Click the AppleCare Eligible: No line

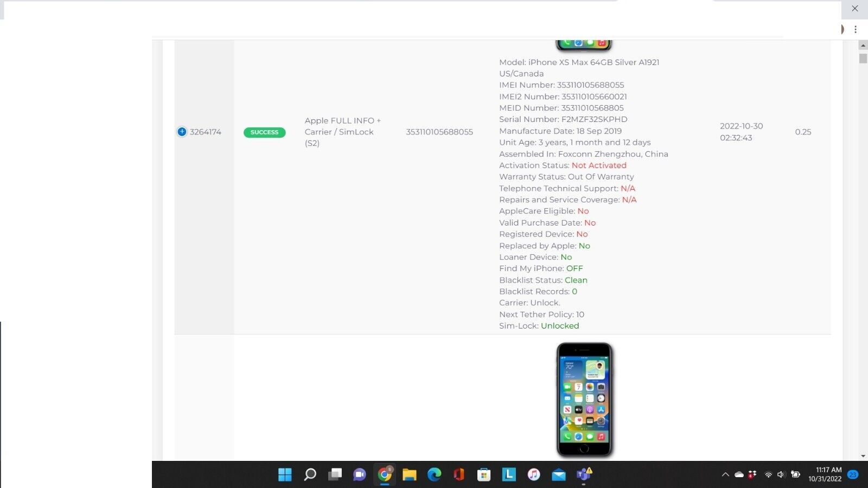544,211
